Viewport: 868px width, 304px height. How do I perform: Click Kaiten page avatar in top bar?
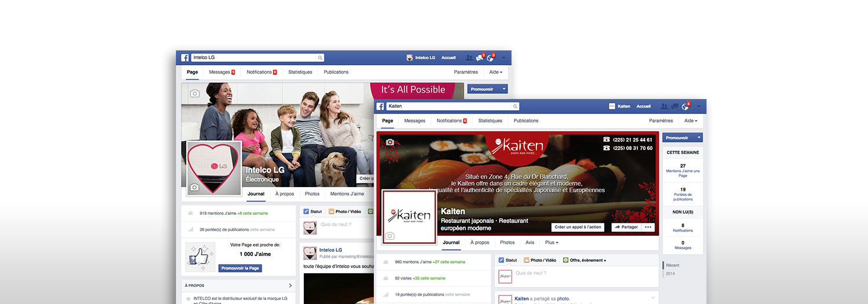tap(612, 107)
